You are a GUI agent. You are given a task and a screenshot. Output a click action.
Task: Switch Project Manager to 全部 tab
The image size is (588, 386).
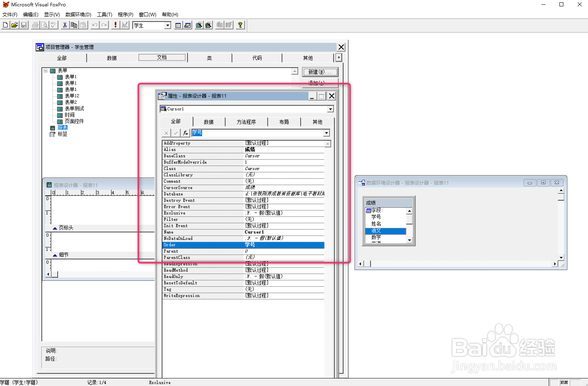click(62, 58)
